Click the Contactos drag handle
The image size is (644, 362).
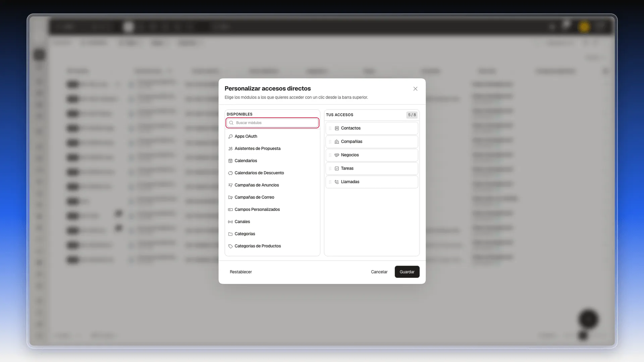330,128
